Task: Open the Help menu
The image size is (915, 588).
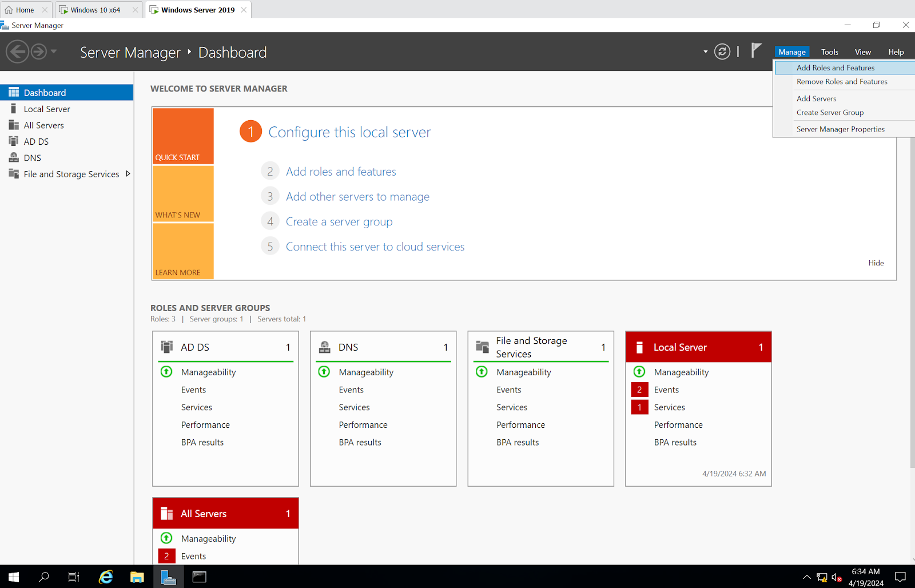Action: tap(896, 52)
